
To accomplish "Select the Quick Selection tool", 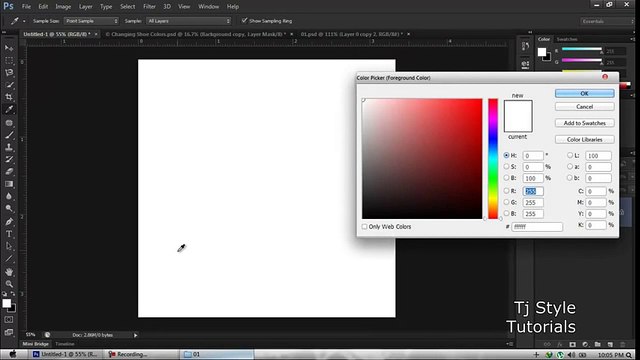I will tap(9, 85).
